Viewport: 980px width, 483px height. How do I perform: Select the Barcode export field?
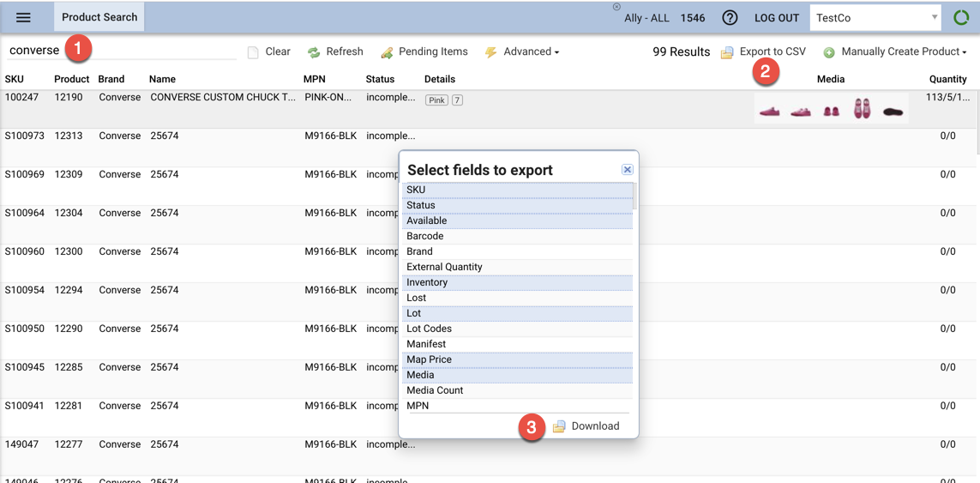tap(518, 237)
